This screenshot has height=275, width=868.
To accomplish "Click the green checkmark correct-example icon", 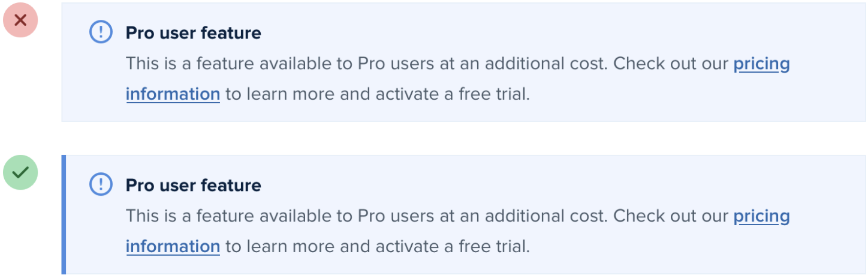I will tap(20, 173).
